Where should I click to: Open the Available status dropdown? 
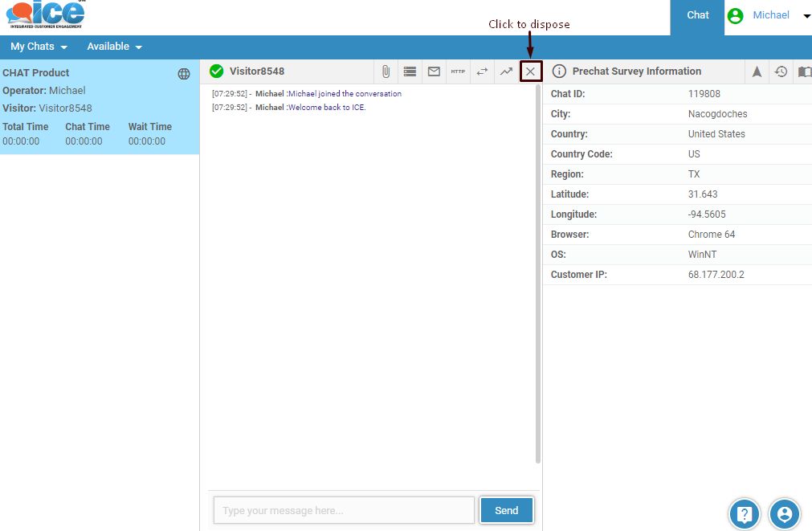(x=114, y=47)
